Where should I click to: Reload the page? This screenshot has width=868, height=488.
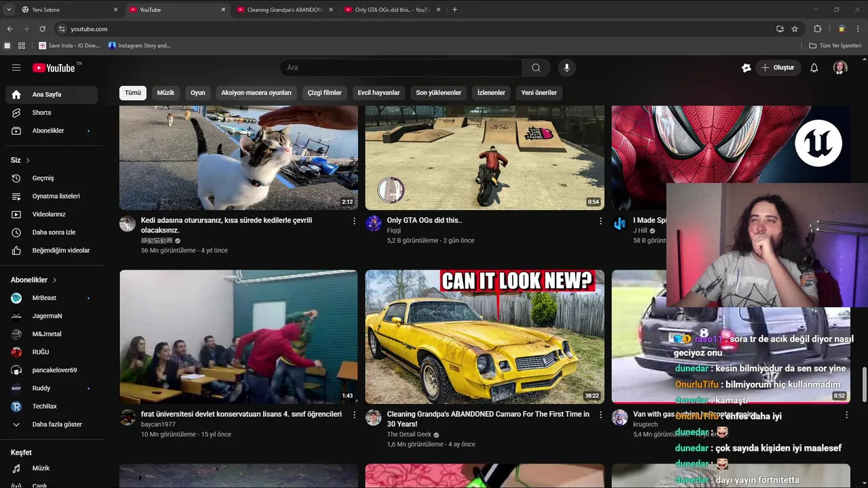click(x=42, y=29)
